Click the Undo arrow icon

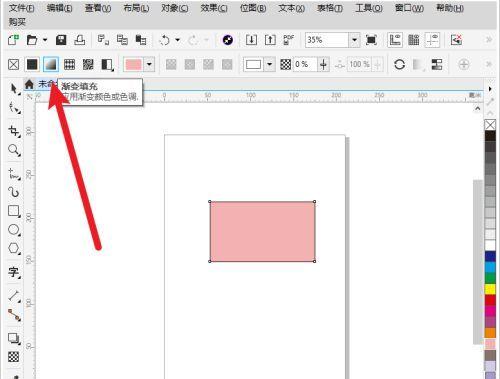(165, 40)
